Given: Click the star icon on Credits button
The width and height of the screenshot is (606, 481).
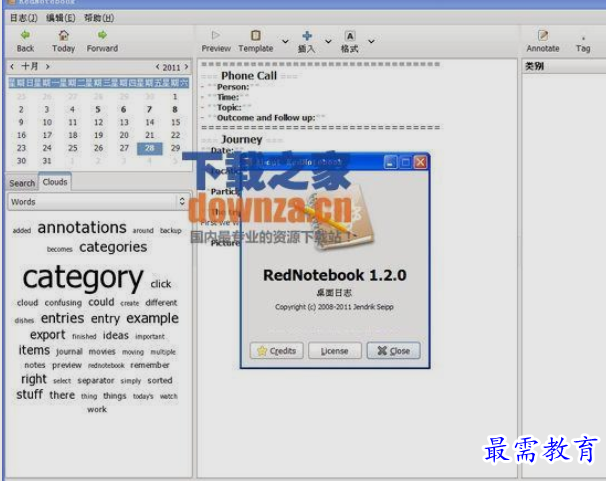Looking at the screenshot, I should pyautogui.click(x=262, y=351).
